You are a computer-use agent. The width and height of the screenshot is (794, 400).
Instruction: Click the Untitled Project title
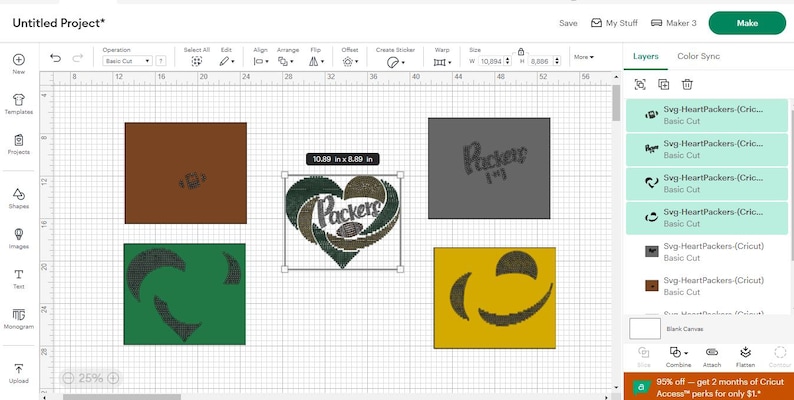coord(59,23)
